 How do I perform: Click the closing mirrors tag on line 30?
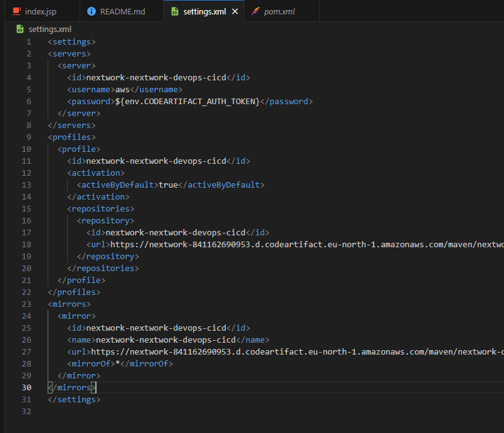click(x=71, y=387)
